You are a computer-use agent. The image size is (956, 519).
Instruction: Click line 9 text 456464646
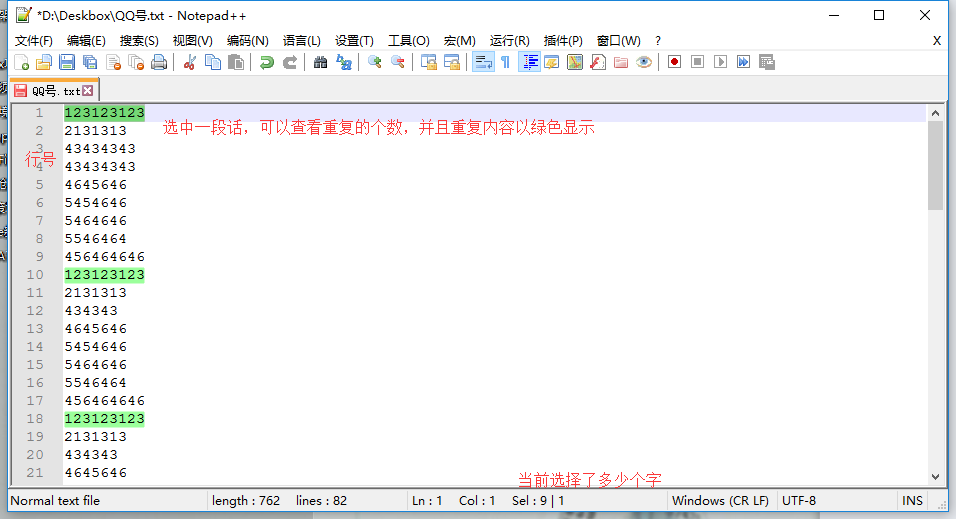pos(105,257)
